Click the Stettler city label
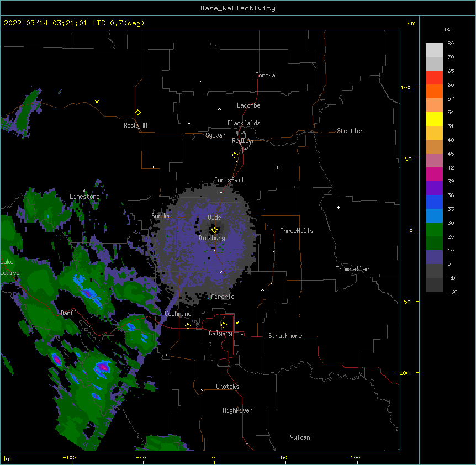This screenshot has width=476, height=465. 350,131
